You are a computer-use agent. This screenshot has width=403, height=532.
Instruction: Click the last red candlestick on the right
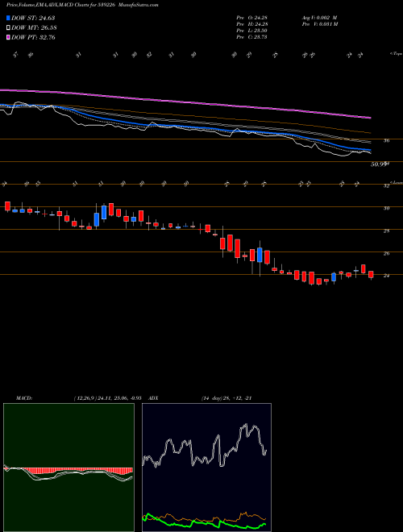(x=371, y=275)
